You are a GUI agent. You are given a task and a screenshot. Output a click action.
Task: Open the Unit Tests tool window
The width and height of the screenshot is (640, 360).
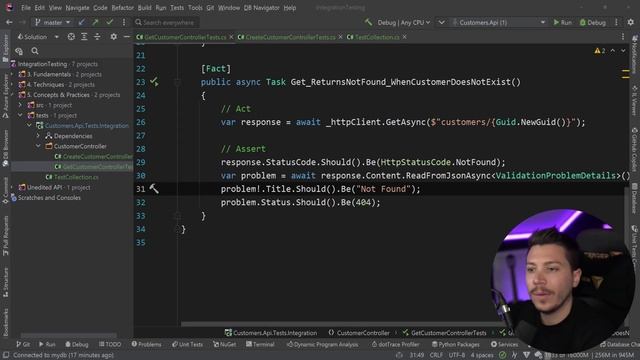click(187, 344)
